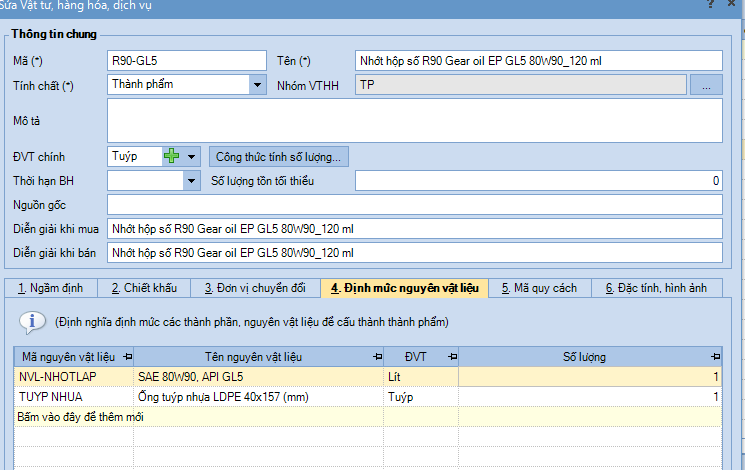Open the Chiết khấu tab
The image size is (745, 470).
(144, 288)
